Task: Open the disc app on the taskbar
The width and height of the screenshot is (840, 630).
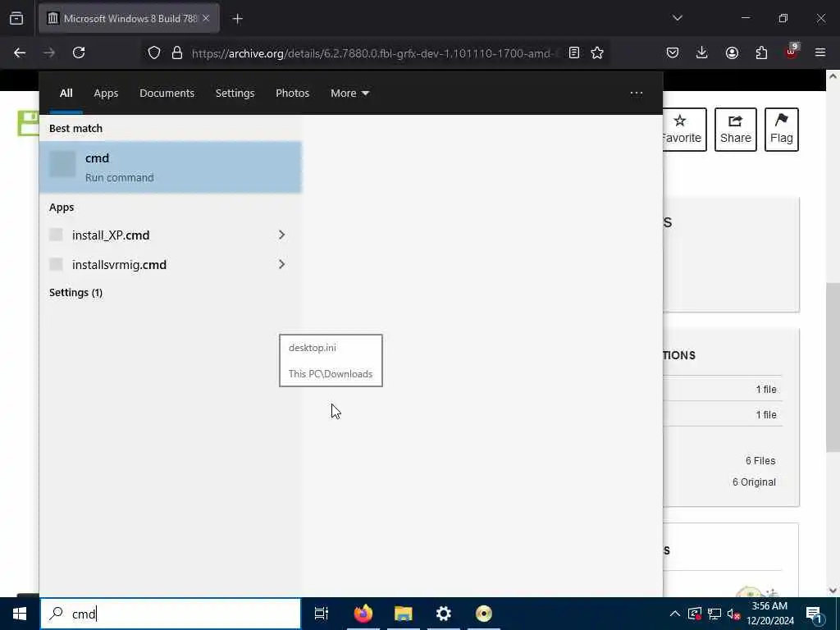Action: (484, 614)
